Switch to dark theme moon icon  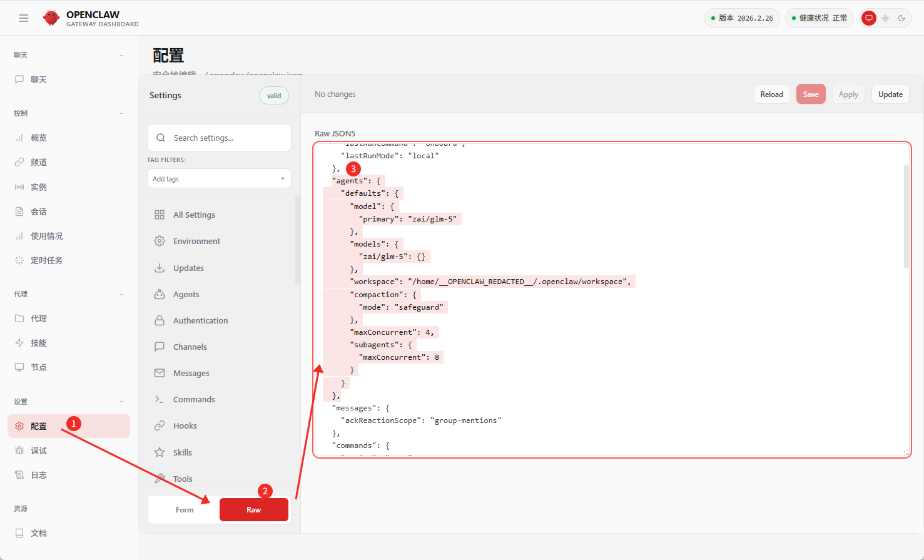[x=901, y=18]
